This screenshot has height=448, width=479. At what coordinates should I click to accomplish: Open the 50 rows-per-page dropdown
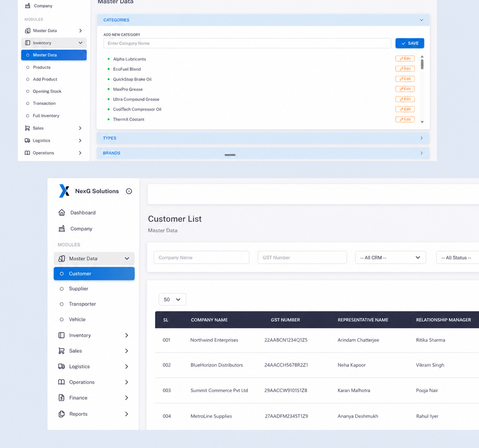[x=172, y=299]
